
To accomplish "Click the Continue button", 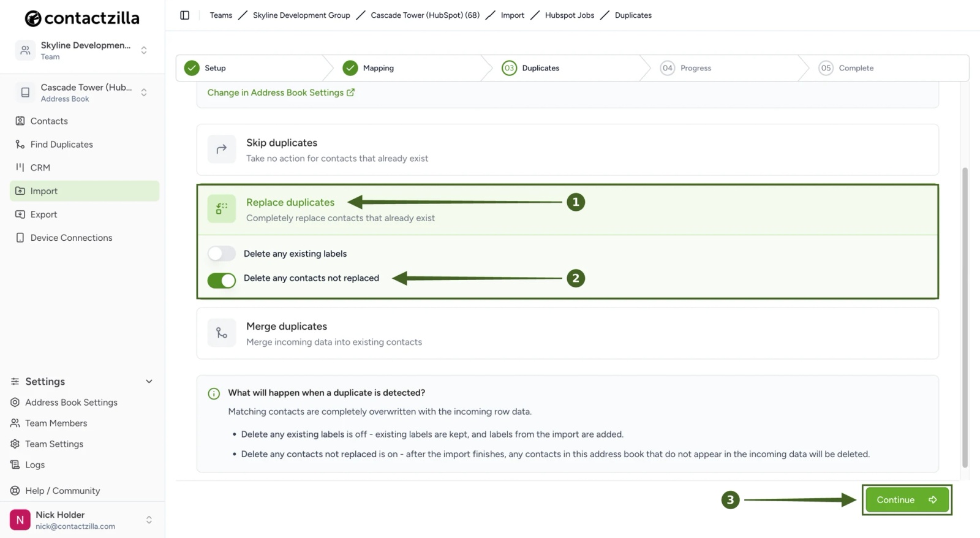I will (x=907, y=500).
